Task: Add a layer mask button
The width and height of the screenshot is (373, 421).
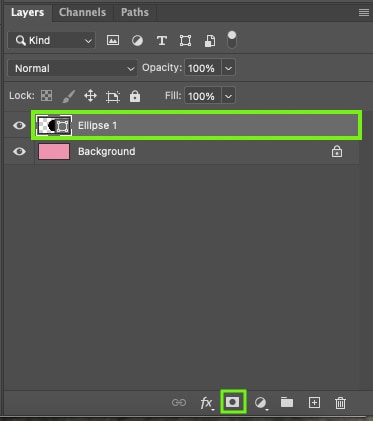Action: click(x=233, y=402)
